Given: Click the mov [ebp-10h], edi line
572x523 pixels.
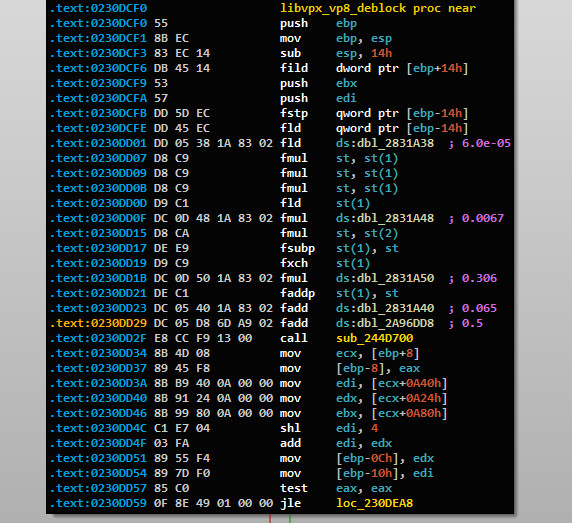Looking at the screenshot, I should (357, 473).
